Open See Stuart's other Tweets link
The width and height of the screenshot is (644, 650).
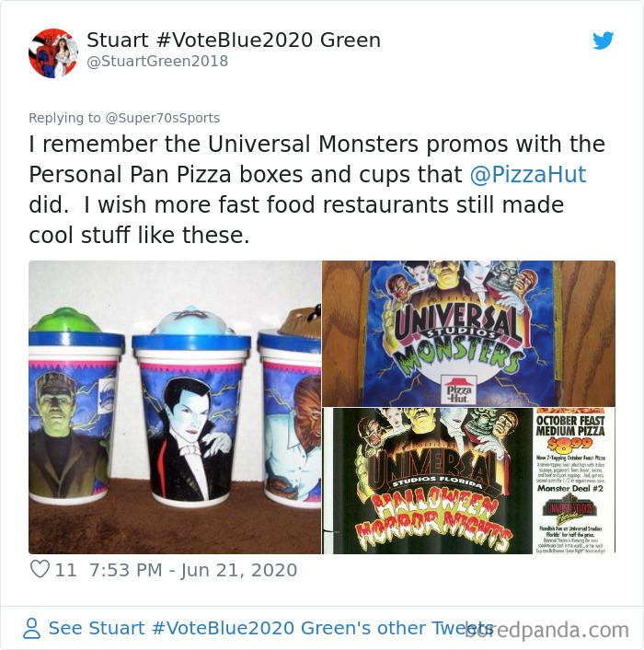(271, 628)
